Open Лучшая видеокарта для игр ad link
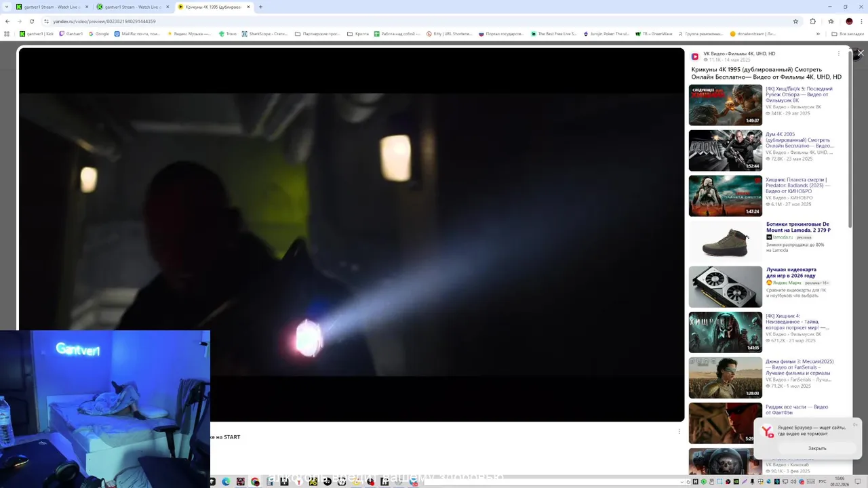 pyautogui.click(x=791, y=272)
